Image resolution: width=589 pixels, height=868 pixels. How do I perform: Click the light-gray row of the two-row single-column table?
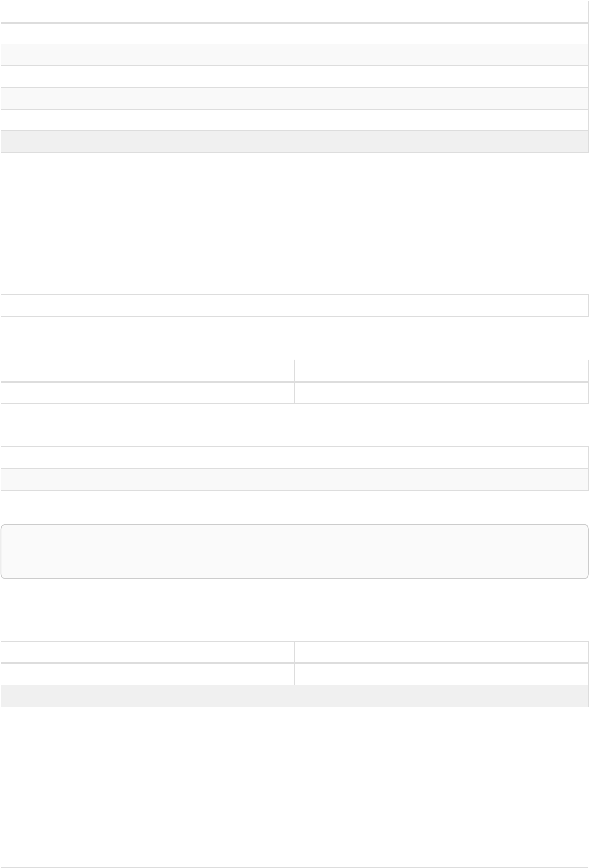294,479
